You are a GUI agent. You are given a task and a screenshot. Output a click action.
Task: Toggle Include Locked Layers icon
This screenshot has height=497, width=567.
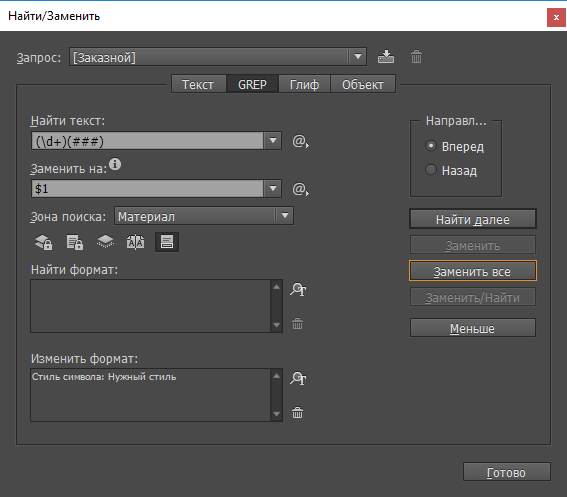43,242
